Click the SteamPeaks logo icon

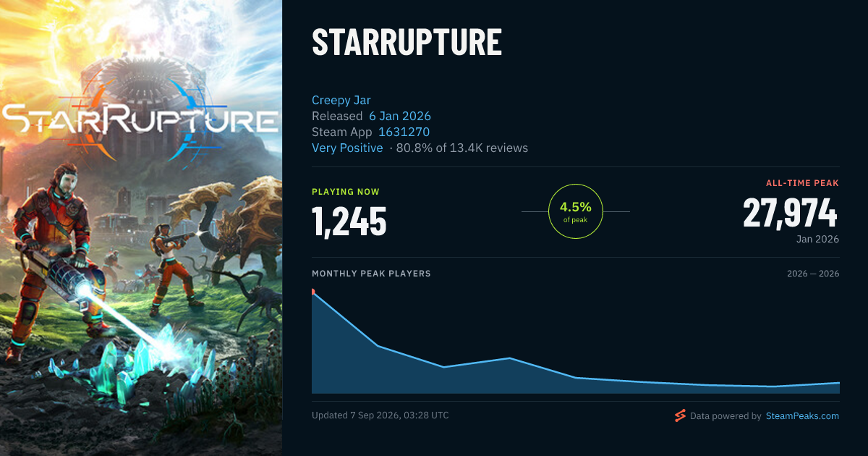point(679,415)
